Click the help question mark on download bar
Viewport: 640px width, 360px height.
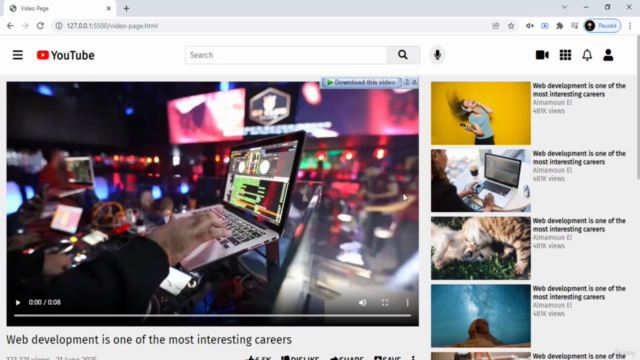tap(407, 82)
